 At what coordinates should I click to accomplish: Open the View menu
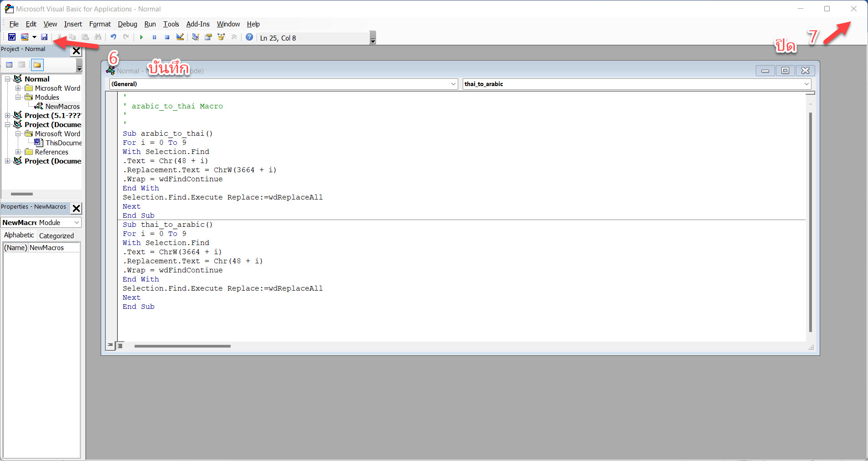tap(50, 24)
